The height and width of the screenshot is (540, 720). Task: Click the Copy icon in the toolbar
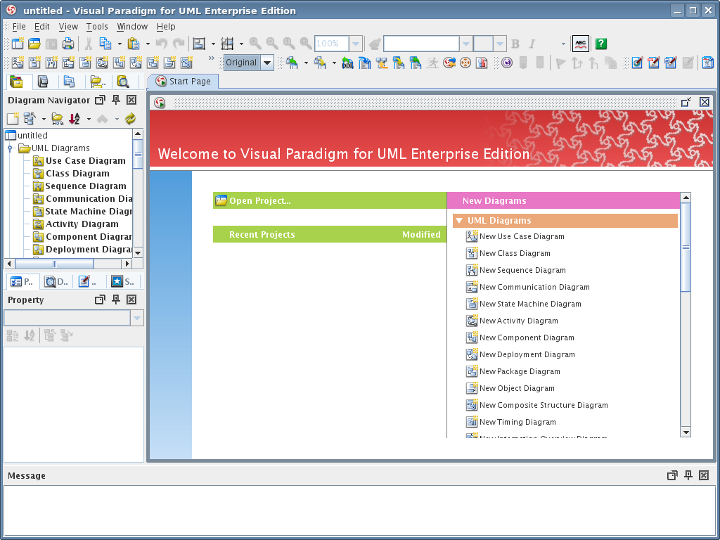click(x=106, y=44)
